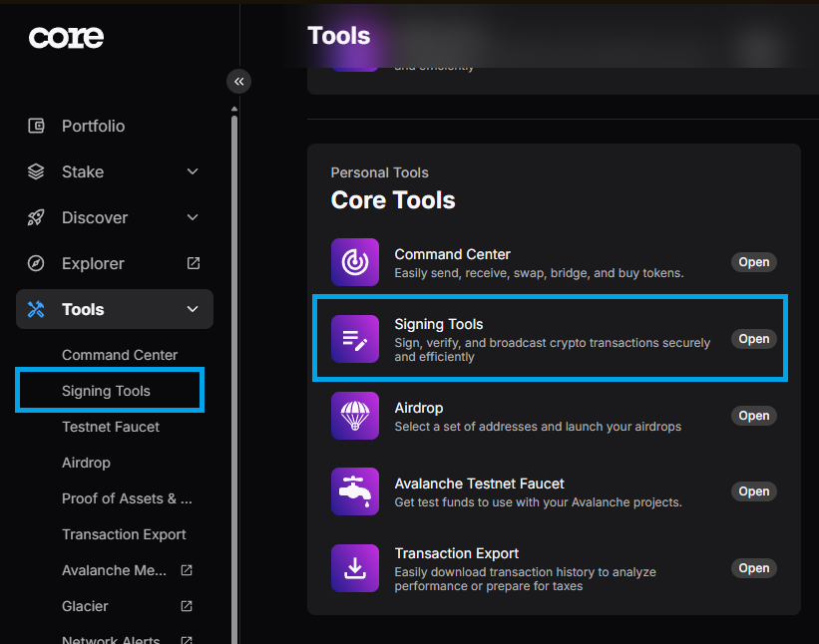The width and height of the screenshot is (819, 644).
Task: Collapse the sidebar with double-chevron button
Action: (x=238, y=82)
